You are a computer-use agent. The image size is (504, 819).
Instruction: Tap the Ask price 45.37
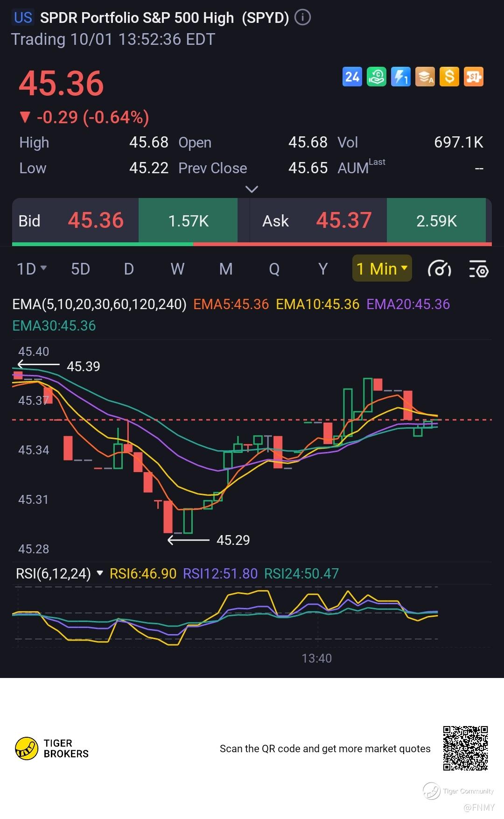click(x=344, y=220)
